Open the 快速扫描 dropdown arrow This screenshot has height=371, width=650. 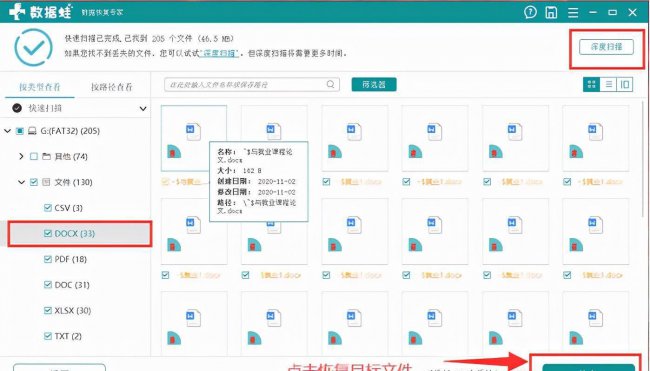coord(143,109)
